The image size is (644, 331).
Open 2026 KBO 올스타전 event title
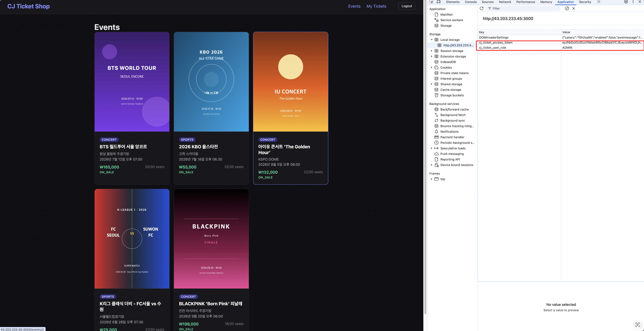(x=198, y=147)
